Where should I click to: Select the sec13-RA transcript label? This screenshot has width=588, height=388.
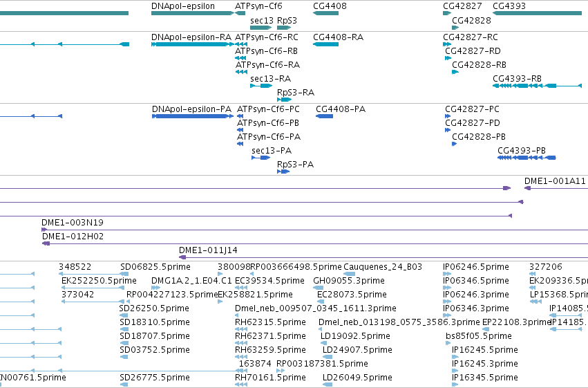pos(270,79)
